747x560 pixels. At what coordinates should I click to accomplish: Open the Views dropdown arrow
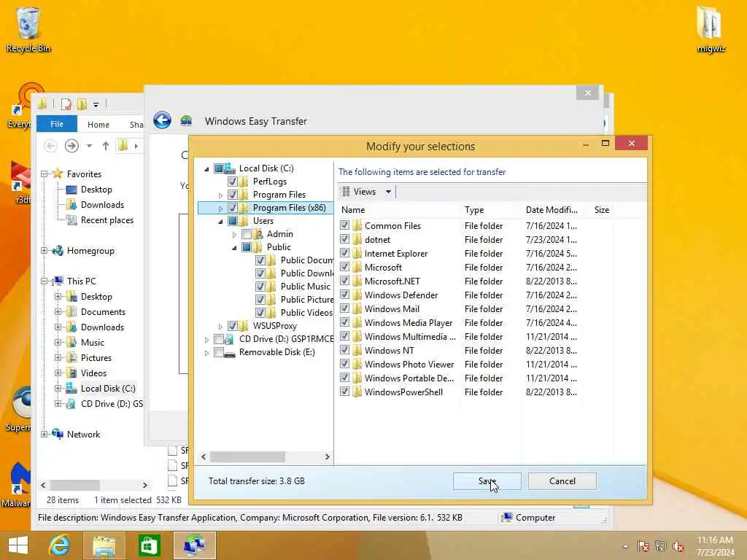[388, 192]
